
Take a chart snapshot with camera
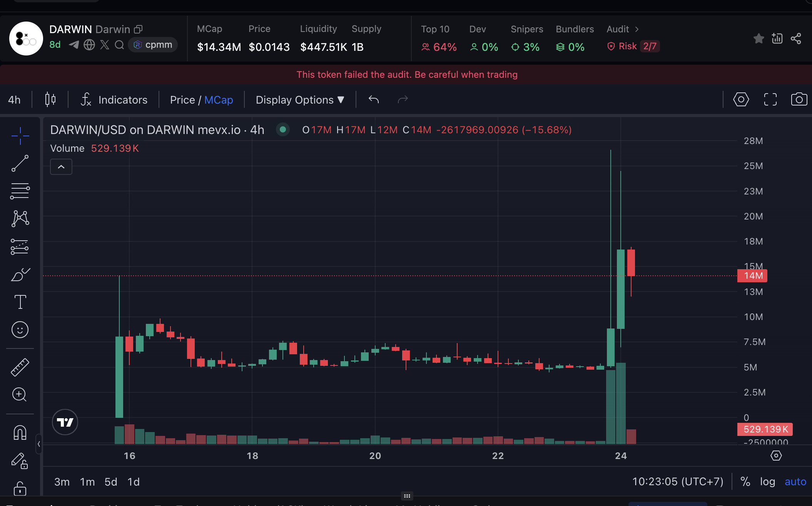click(799, 99)
